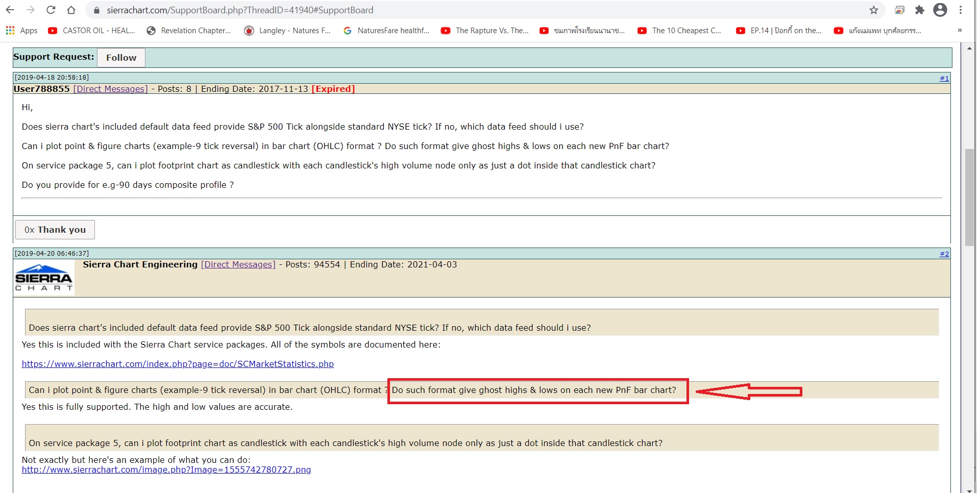
Task: Click the Sierra Chart logo avatar
Action: pyautogui.click(x=44, y=278)
